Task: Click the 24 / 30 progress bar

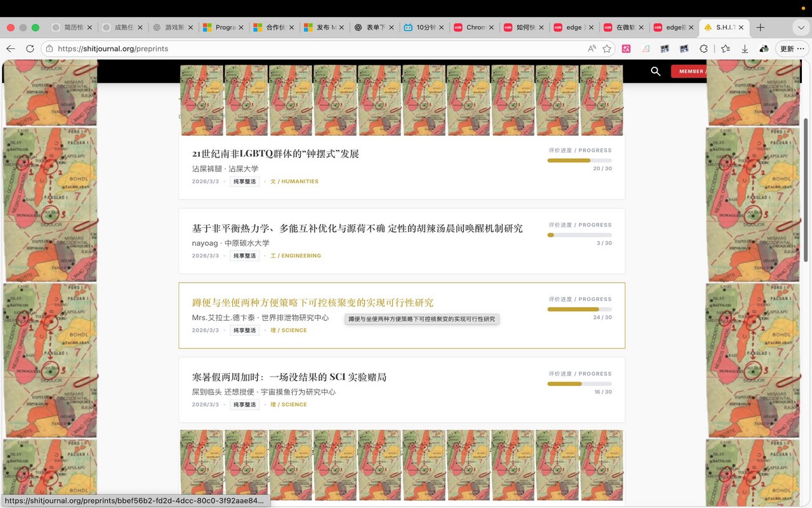Action: click(580, 309)
